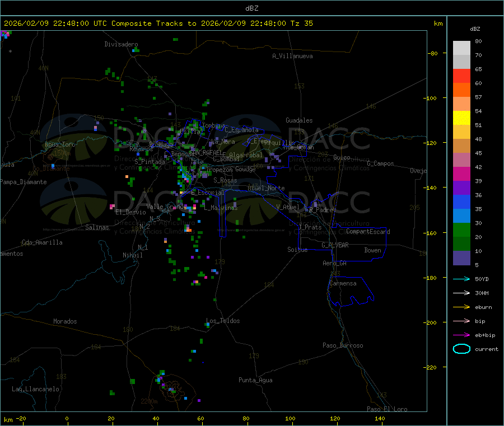Image resolution: width=504 pixels, height=426 pixels.
Task: Click the Los_Toldos map label
Action: coord(223,321)
